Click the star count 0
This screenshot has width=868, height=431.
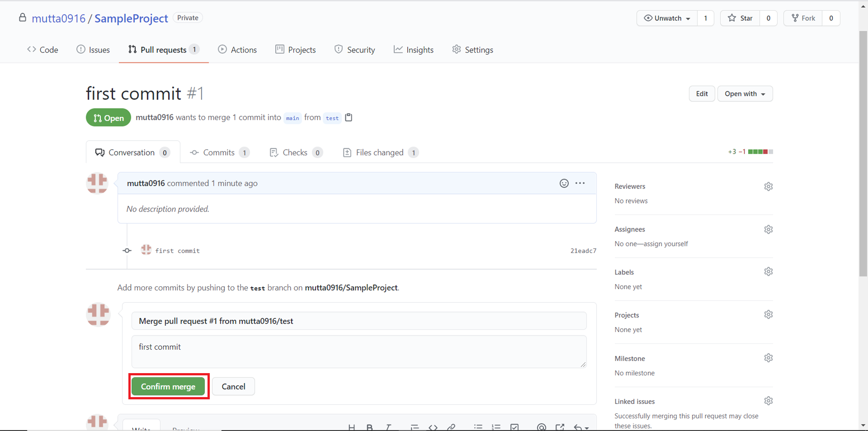769,18
